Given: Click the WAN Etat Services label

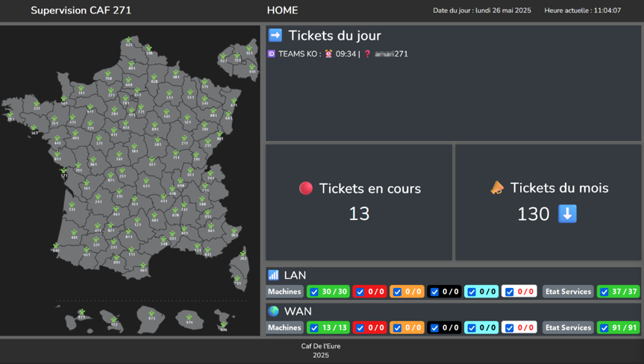Looking at the screenshot, I should [568, 327].
